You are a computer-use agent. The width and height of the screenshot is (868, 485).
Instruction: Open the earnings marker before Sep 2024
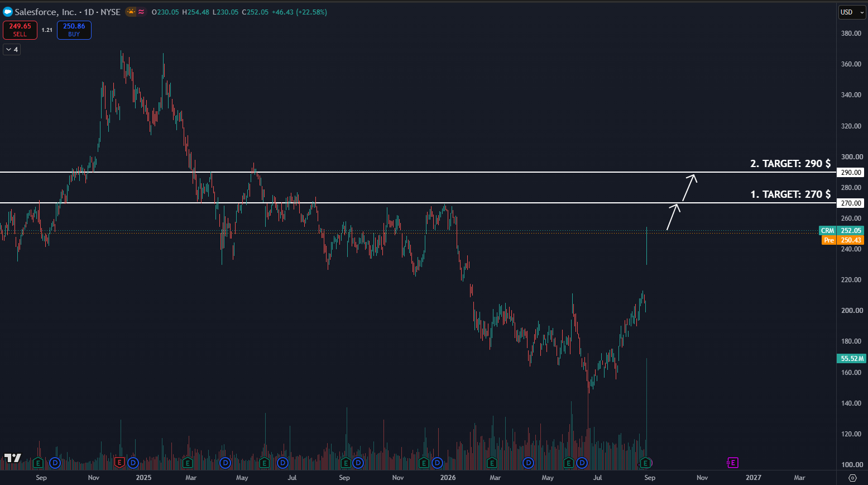click(38, 463)
